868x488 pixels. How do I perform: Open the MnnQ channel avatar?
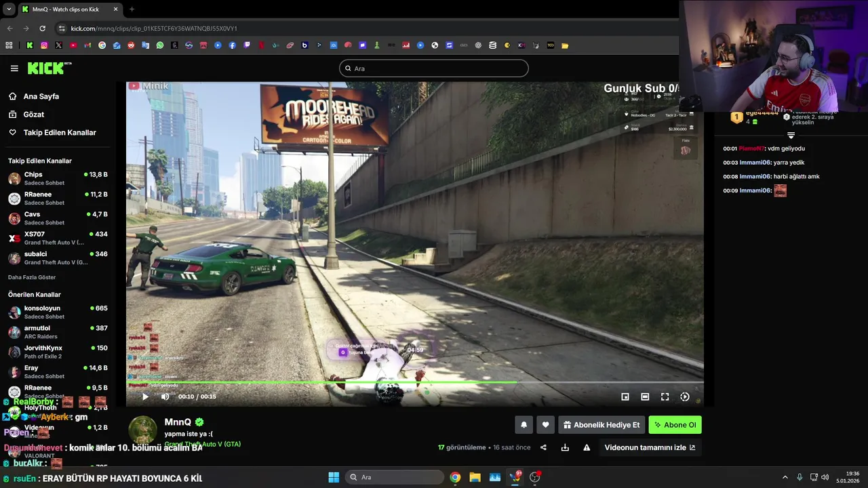coord(143,430)
